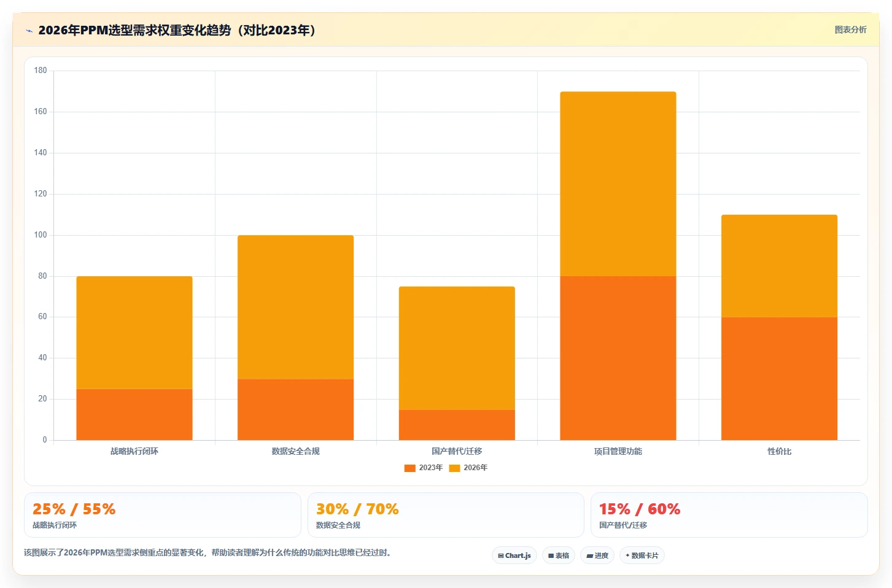Click the 数据安全合规 caption in the second stat card
Viewport: 892px width, 588px height.
coord(338,525)
